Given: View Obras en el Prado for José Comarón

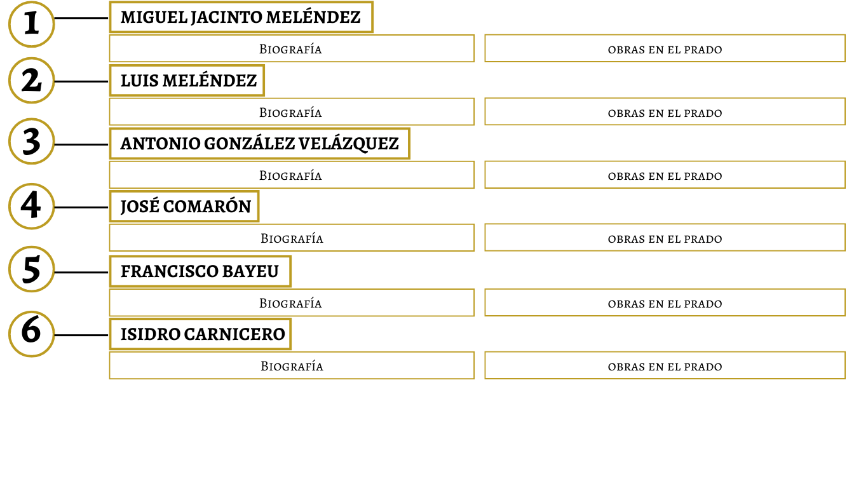Looking at the screenshot, I should pyautogui.click(x=665, y=238).
